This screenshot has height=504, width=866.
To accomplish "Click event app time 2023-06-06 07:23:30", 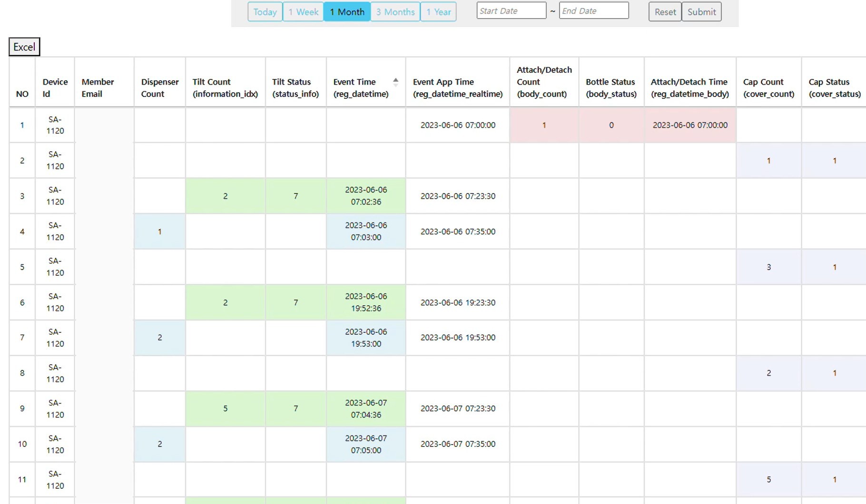I will 458,196.
